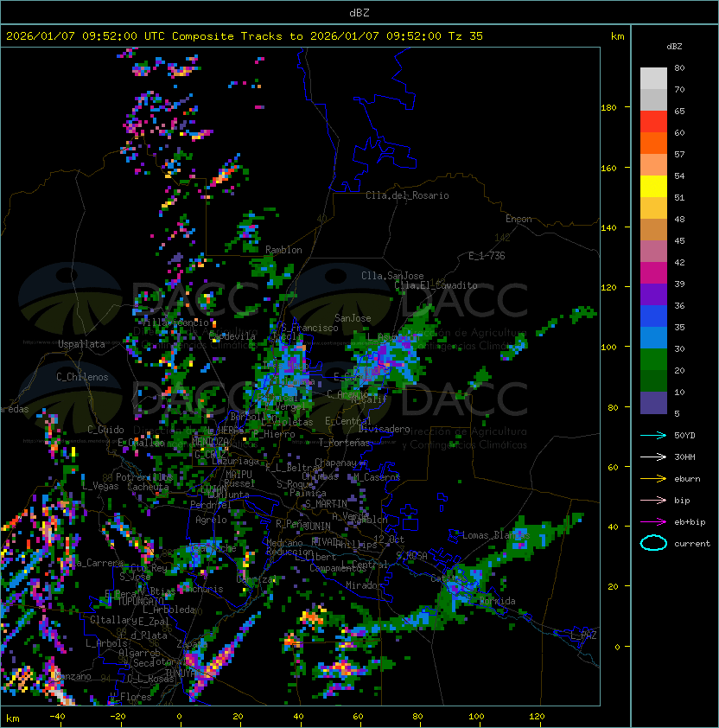Click the 'L_PAZ' place label

[583, 635]
